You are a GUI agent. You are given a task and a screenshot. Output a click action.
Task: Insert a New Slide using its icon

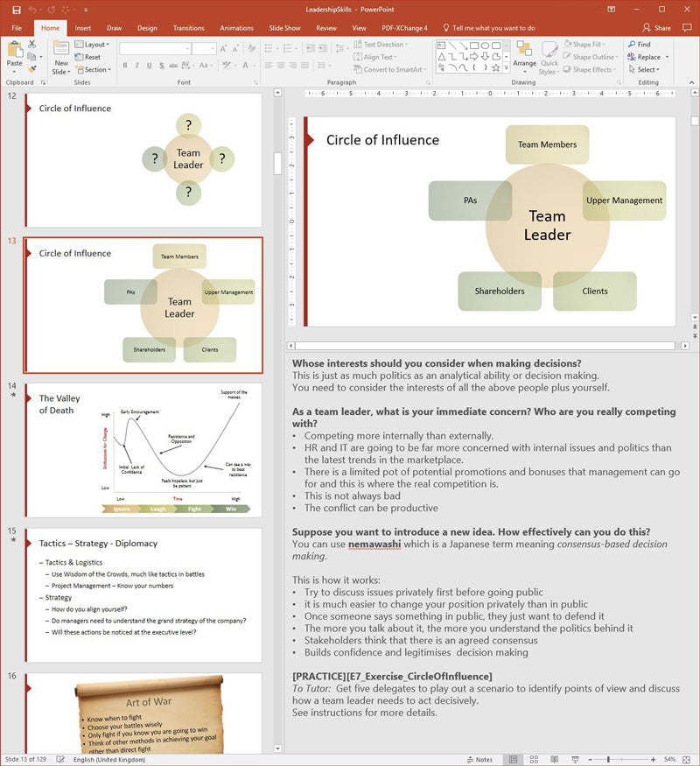61,48
